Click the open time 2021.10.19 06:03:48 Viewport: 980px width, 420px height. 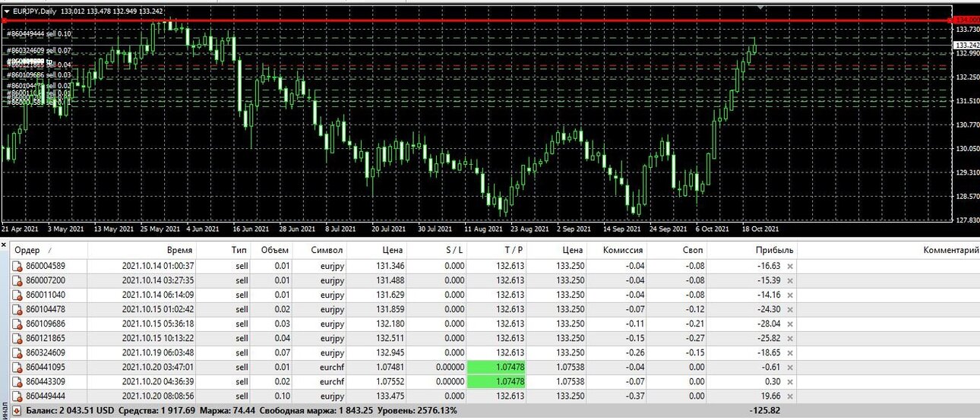click(158, 353)
